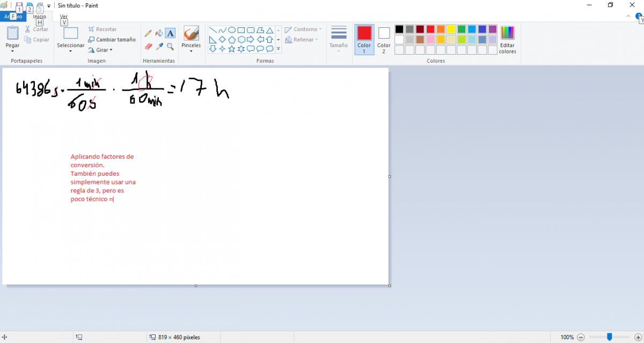Screen dimensions: 644x343
Task: Click Cambiar tamaño button
Action: tap(112, 40)
